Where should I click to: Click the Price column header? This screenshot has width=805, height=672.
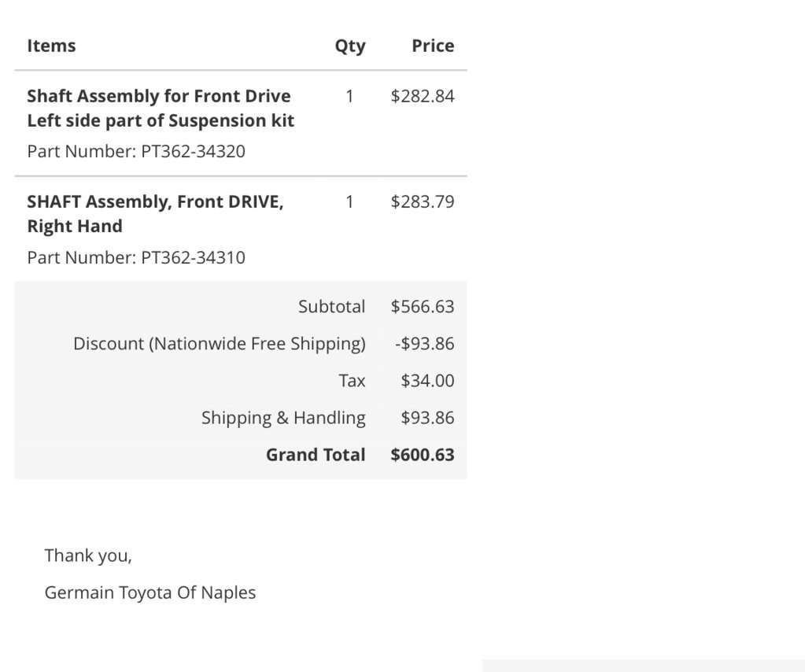[x=433, y=46]
